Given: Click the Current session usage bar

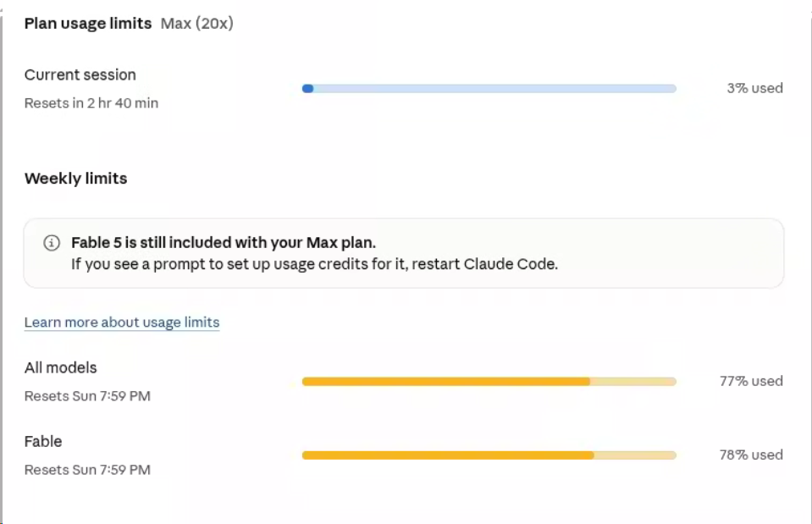Looking at the screenshot, I should pyautogui.click(x=489, y=89).
